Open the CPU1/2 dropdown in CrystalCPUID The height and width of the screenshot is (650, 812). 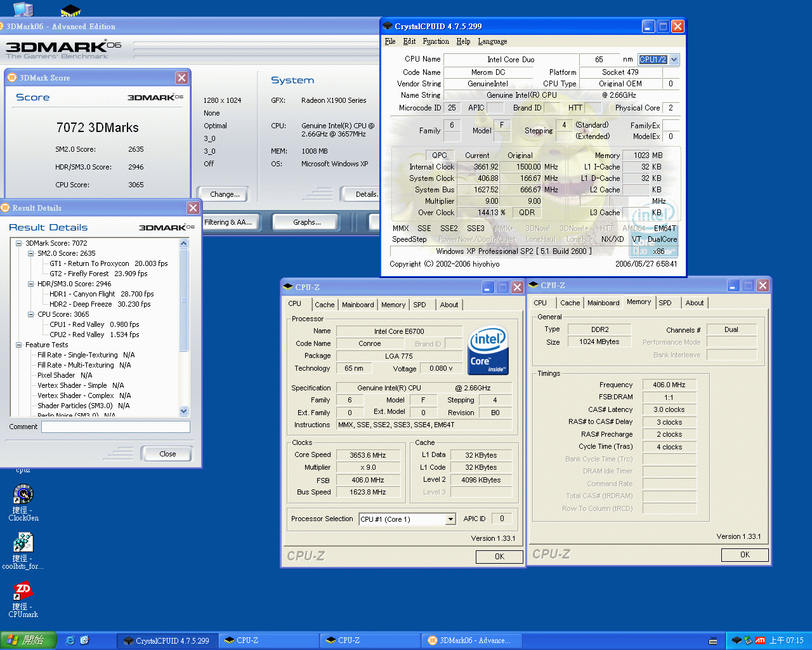pyautogui.click(x=674, y=60)
